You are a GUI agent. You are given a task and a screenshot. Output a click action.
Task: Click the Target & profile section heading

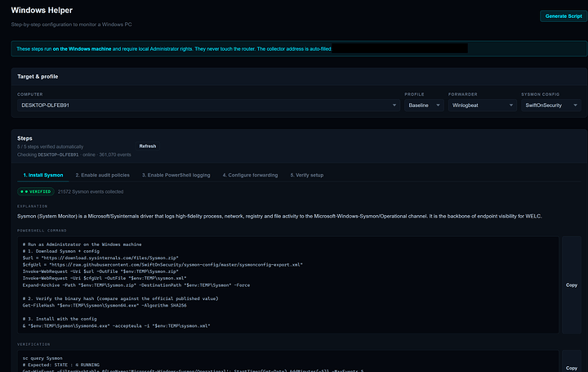(38, 76)
